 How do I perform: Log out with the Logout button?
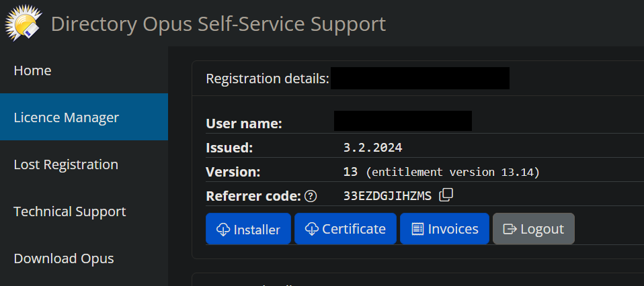[534, 228]
